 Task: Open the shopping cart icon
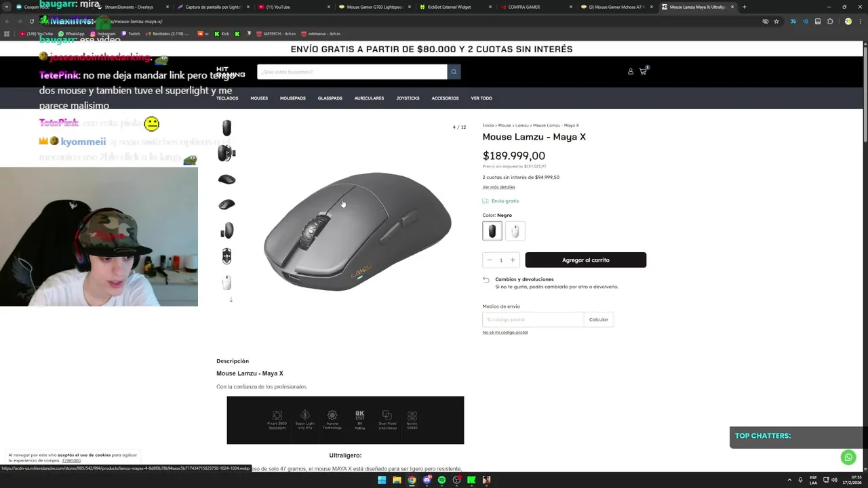click(643, 71)
